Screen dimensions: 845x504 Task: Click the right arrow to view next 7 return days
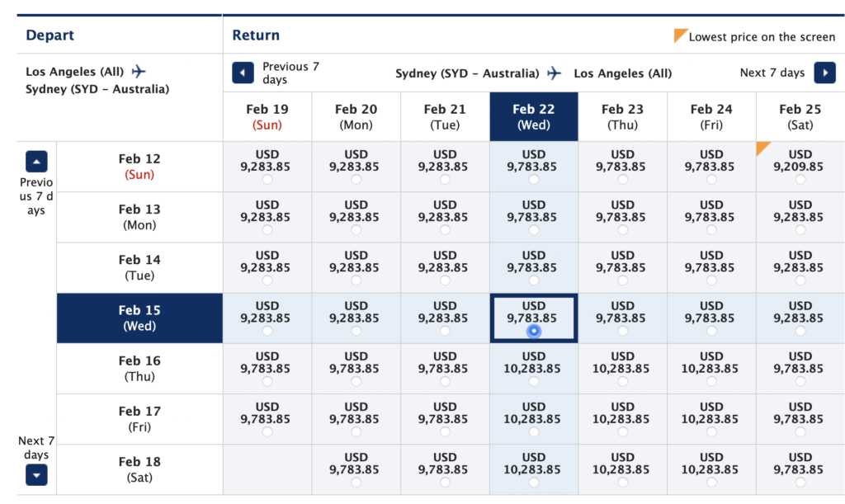pyautogui.click(x=824, y=73)
